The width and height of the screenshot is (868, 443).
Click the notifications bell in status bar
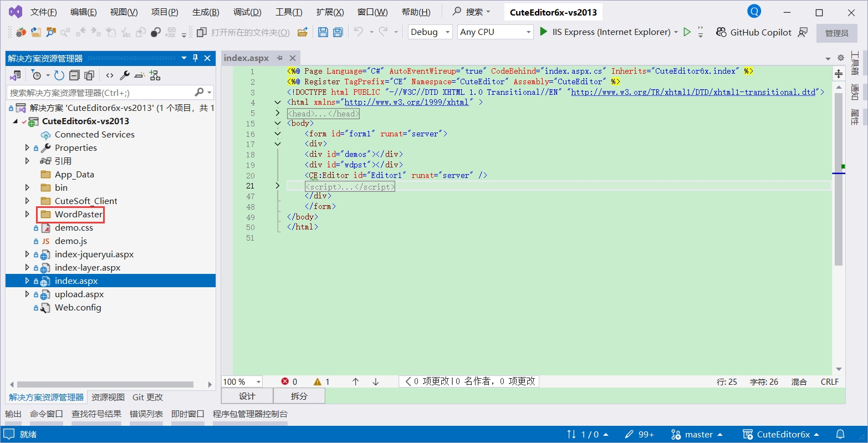840,434
